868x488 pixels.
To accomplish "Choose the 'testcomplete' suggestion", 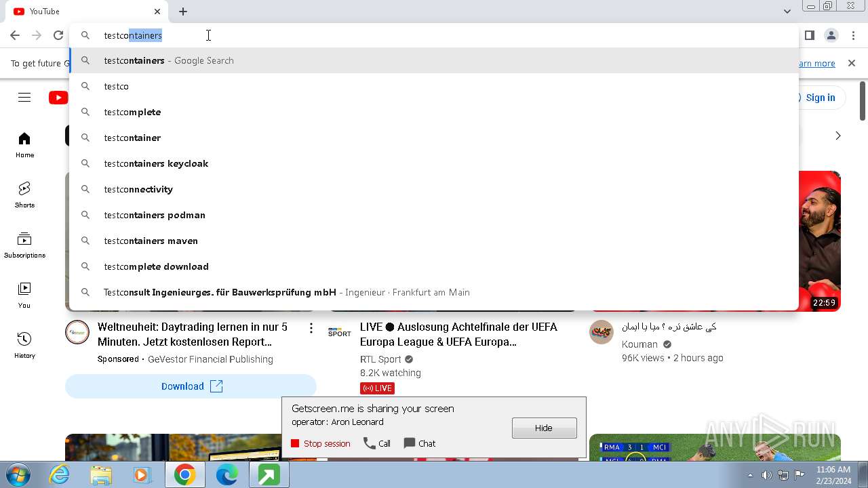I will [434, 112].
